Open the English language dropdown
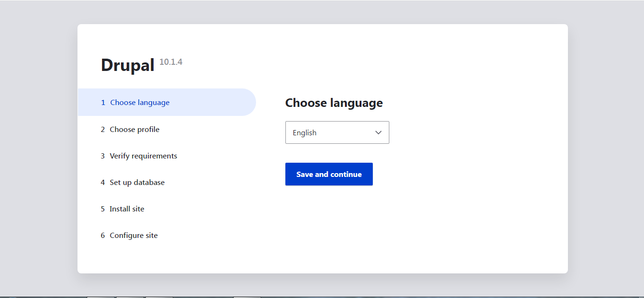 click(x=337, y=132)
